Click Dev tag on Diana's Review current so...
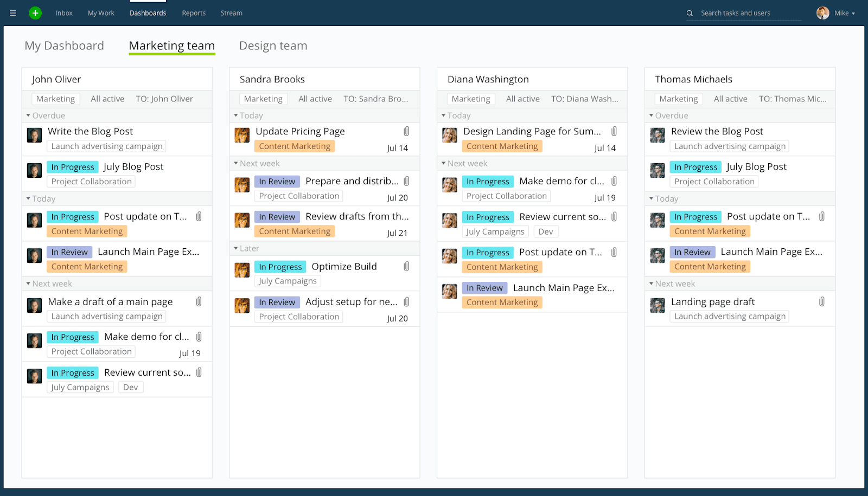The width and height of the screenshot is (868, 496). [x=546, y=231]
